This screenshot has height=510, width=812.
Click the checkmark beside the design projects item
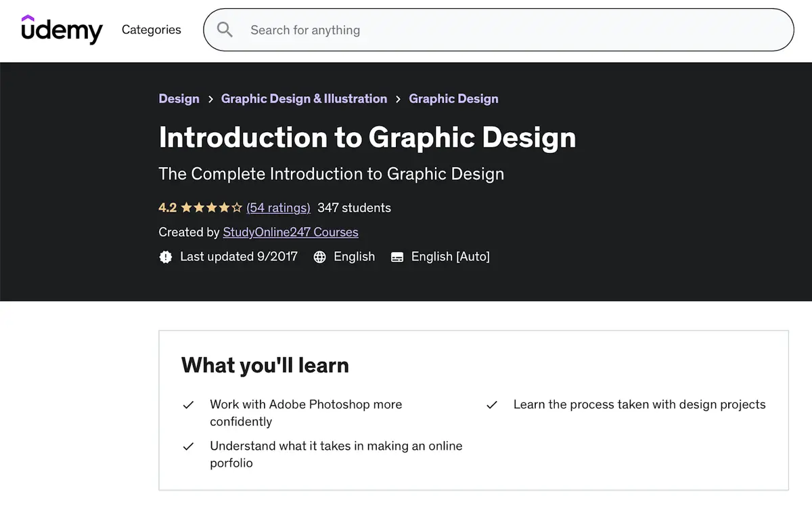491,404
